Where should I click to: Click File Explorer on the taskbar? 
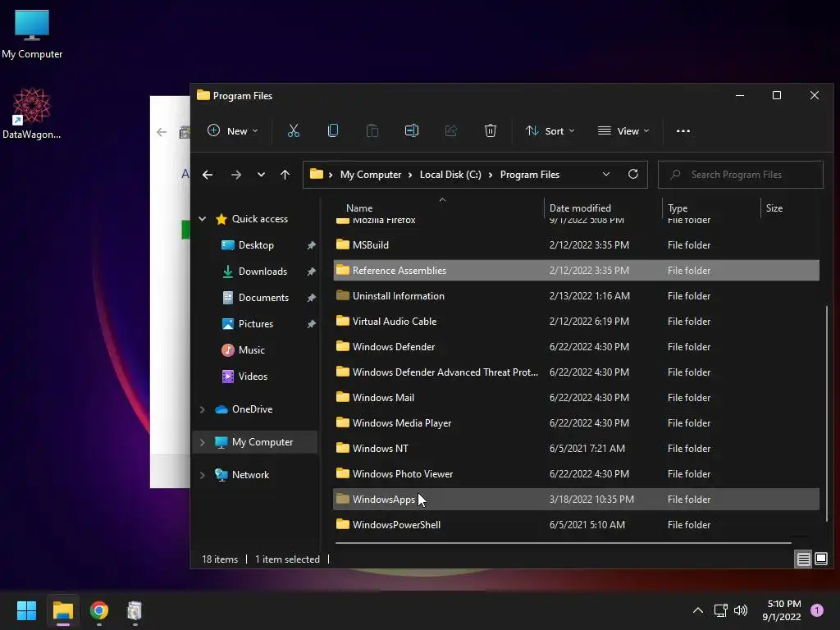[62, 610]
